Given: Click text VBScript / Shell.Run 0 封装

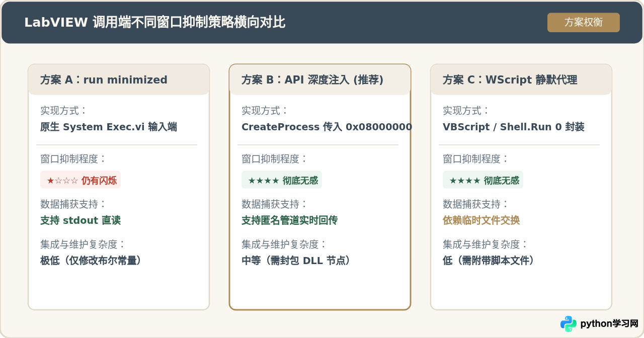Looking at the screenshot, I should (514, 127).
